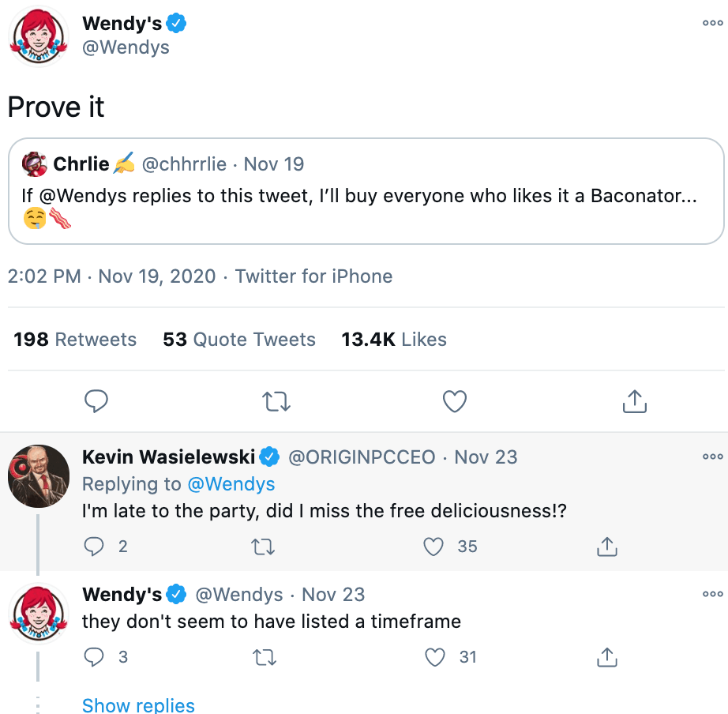Retweet the main Wendy's tweet
This screenshot has width=728, height=714.
276,401
